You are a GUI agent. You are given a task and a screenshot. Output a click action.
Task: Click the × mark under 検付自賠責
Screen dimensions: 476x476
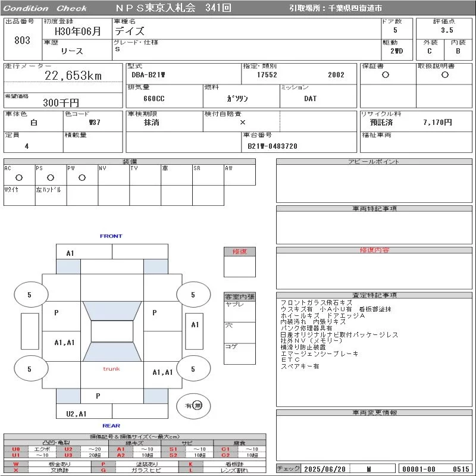tap(243, 123)
